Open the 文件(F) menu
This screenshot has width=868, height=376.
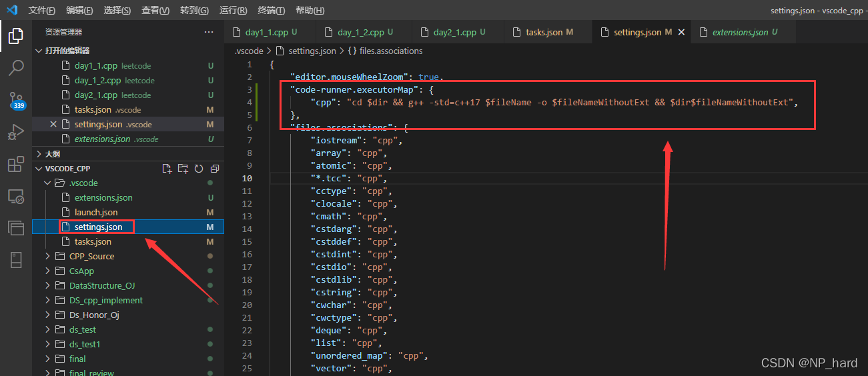pyautogui.click(x=42, y=11)
